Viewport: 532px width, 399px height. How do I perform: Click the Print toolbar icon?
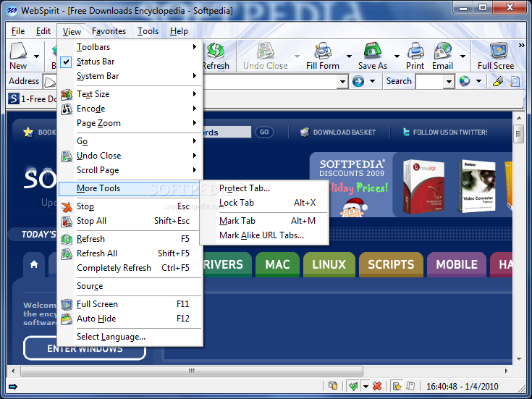(x=415, y=51)
